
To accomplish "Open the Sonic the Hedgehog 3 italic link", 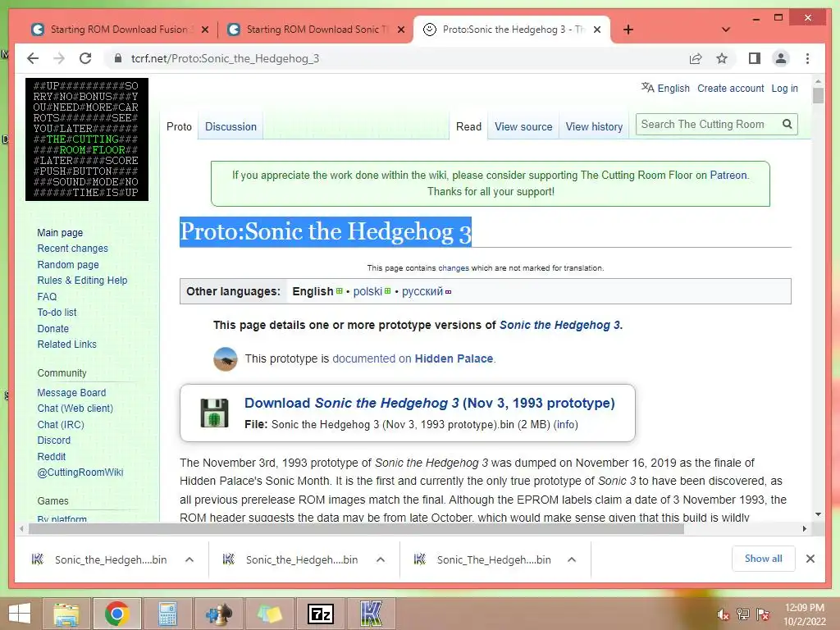I will (559, 325).
